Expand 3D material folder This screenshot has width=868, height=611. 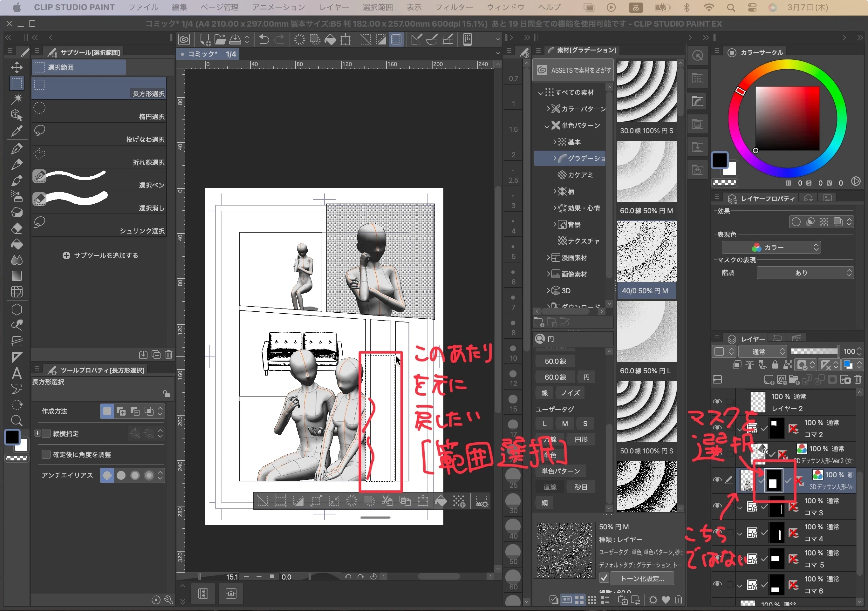click(548, 291)
